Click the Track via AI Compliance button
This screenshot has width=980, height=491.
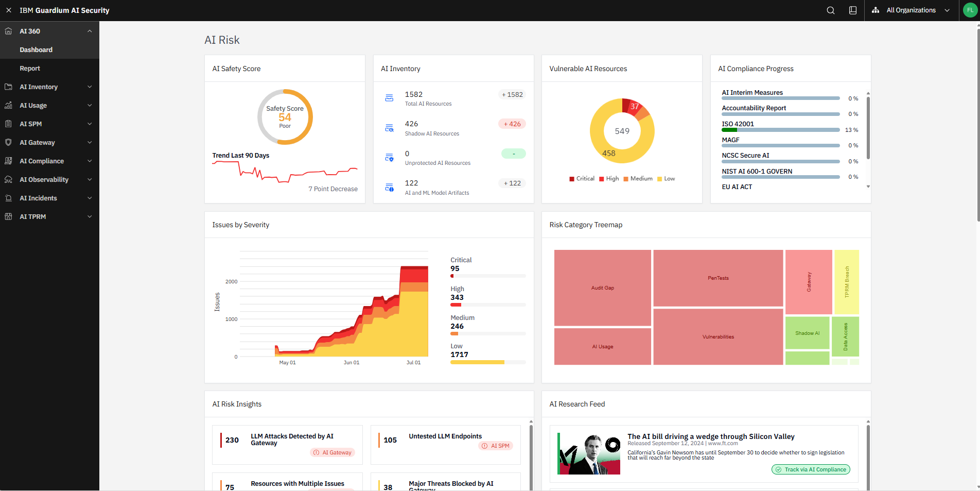(811, 469)
